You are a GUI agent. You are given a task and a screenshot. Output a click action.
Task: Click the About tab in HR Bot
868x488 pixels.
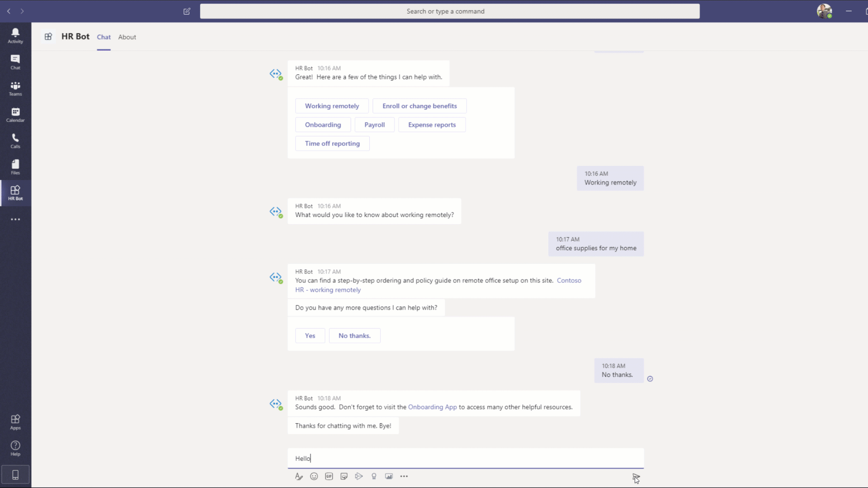[127, 37]
